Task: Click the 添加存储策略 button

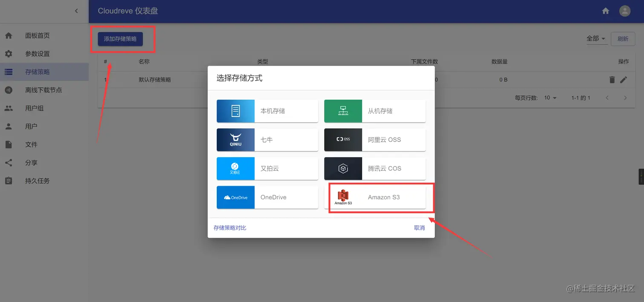Action: tap(120, 39)
